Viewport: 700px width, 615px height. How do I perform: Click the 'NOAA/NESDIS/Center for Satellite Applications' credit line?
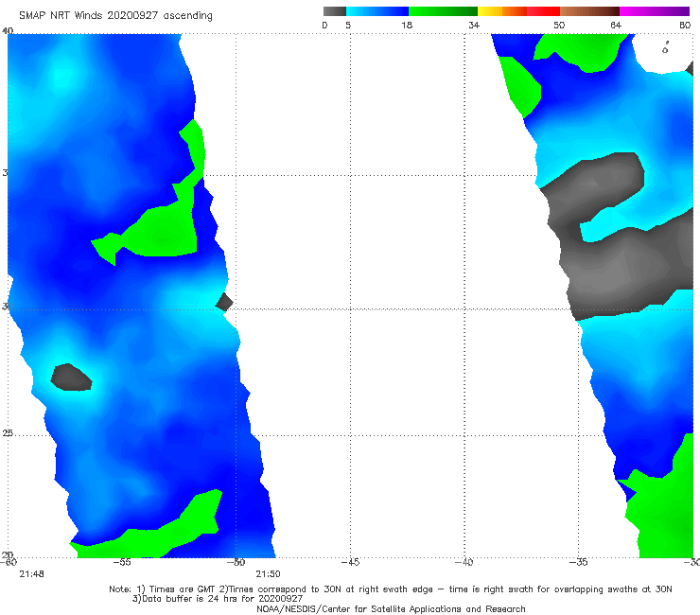point(391,609)
